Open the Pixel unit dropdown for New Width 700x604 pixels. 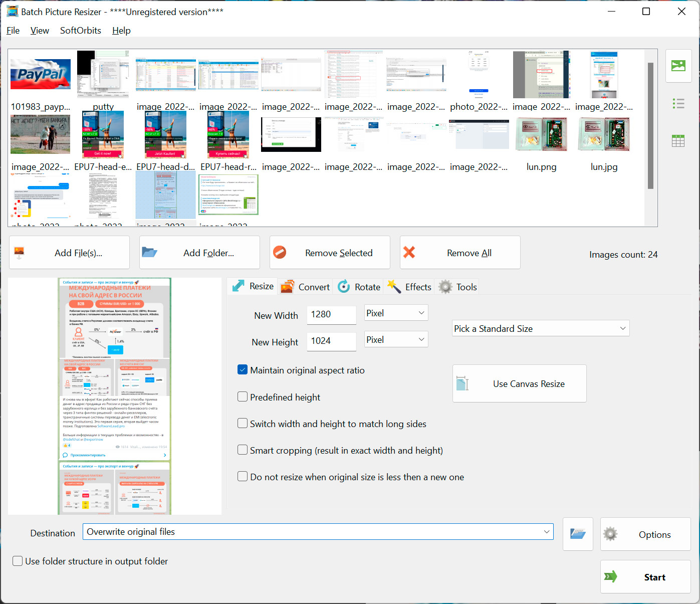click(x=396, y=312)
